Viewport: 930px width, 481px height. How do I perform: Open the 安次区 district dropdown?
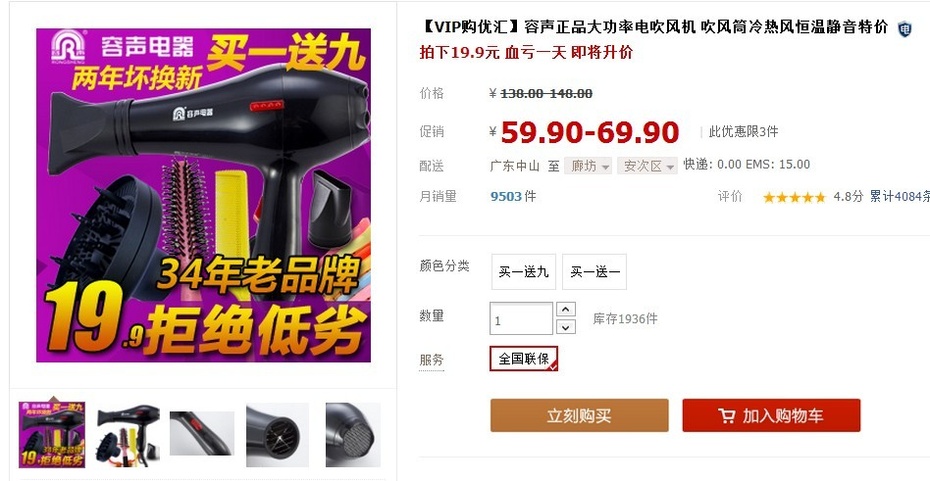pyautogui.click(x=647, y=166)
